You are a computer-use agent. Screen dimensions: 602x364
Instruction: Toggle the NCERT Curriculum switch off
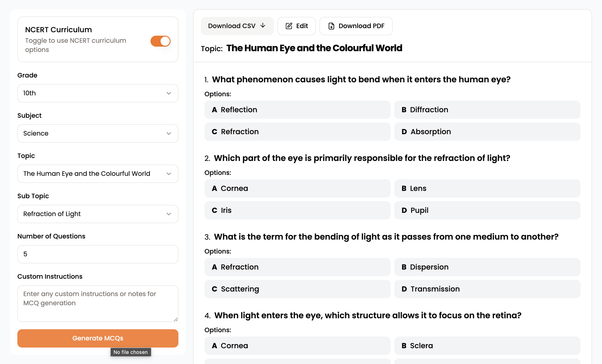(x=160, y=41)
